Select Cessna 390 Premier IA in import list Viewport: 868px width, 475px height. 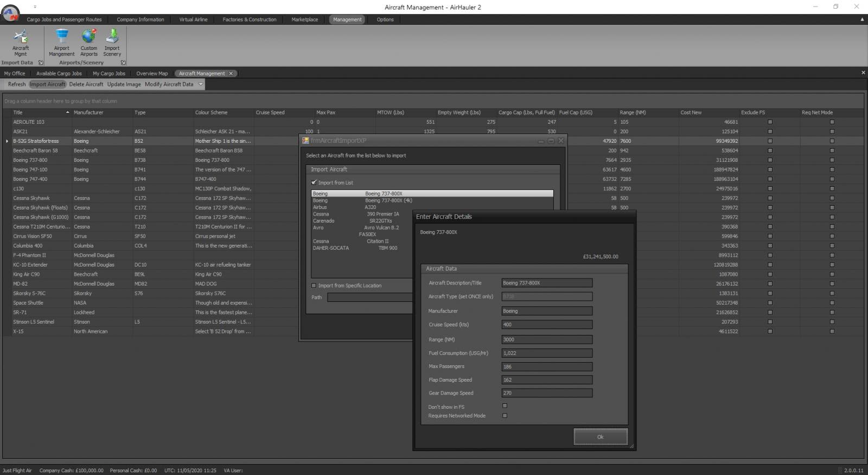tap(362, 214)
